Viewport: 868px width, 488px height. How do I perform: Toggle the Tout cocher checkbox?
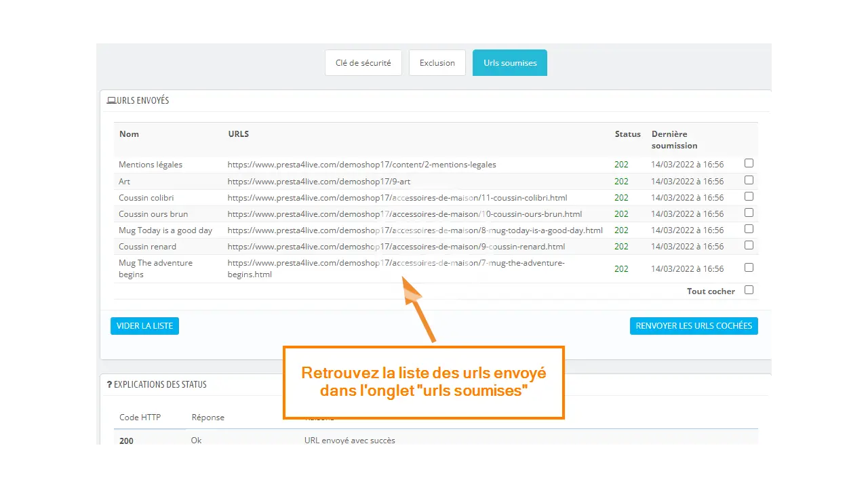(x=749, y=290)
